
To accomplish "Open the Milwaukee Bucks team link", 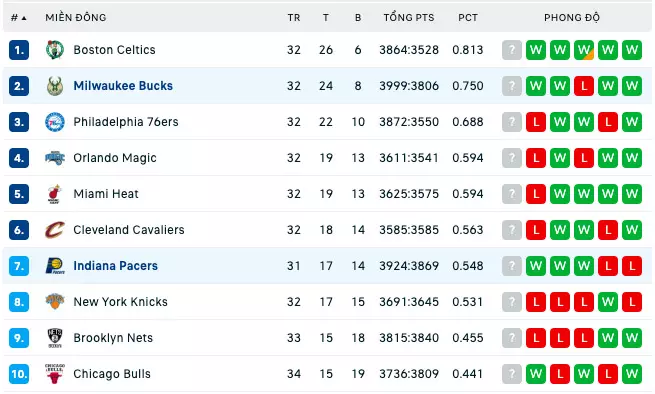I will (123, 86).
